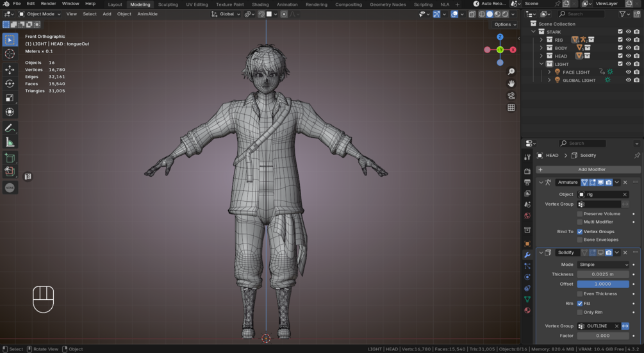Activate the Annotate tool
Screen dimensions: 644x353
(10, 128)
